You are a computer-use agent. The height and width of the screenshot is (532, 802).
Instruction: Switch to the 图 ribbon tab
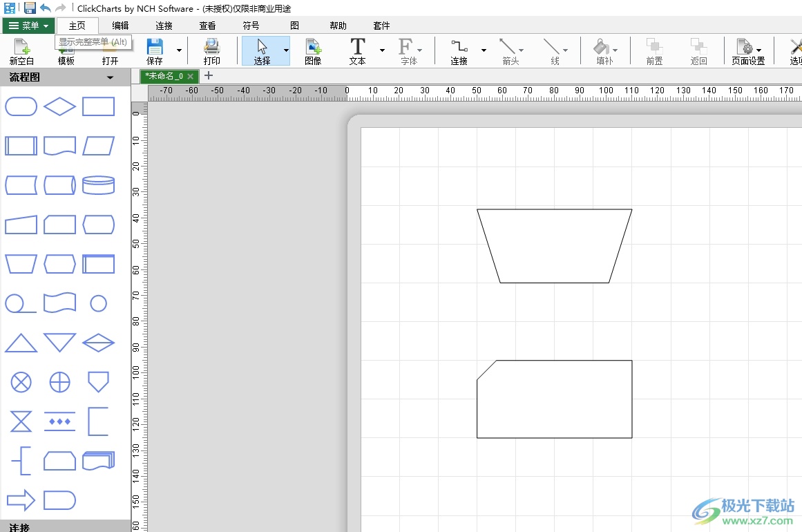(294, 26)
